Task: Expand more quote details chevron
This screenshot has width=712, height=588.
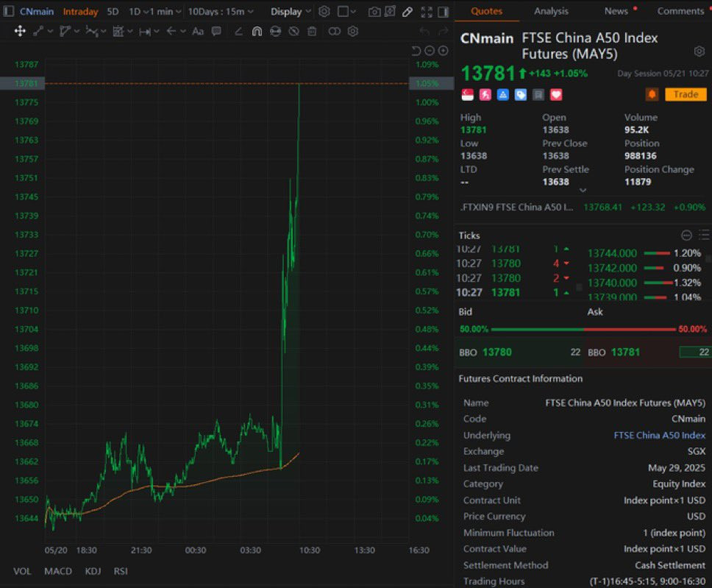Action: pos(583,191)
